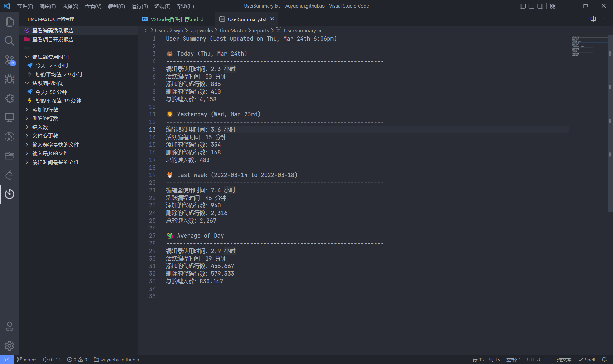This screenshot has height=364, width=613.
Task: Open the Run and Debug view
Action: (10, 79)
